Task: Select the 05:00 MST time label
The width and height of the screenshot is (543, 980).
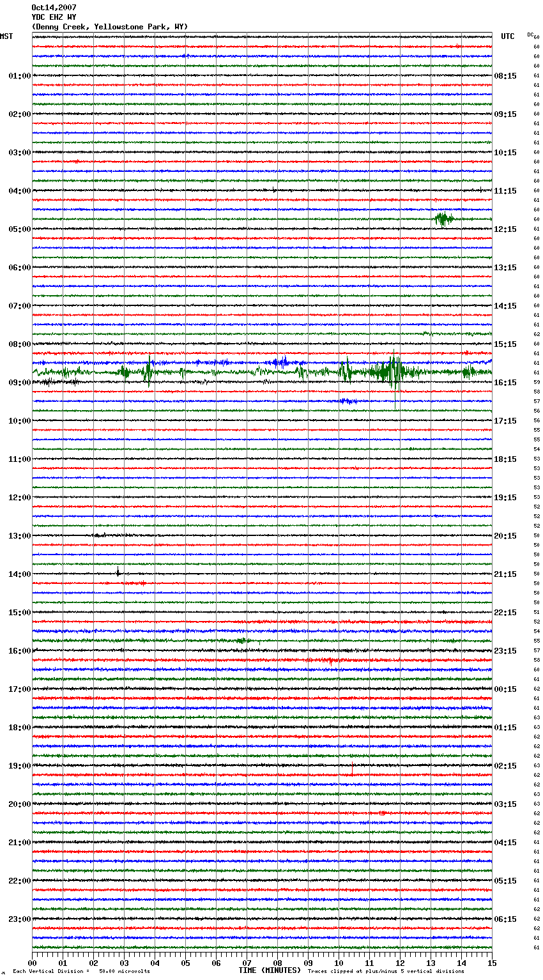Action: click(20, 229)
